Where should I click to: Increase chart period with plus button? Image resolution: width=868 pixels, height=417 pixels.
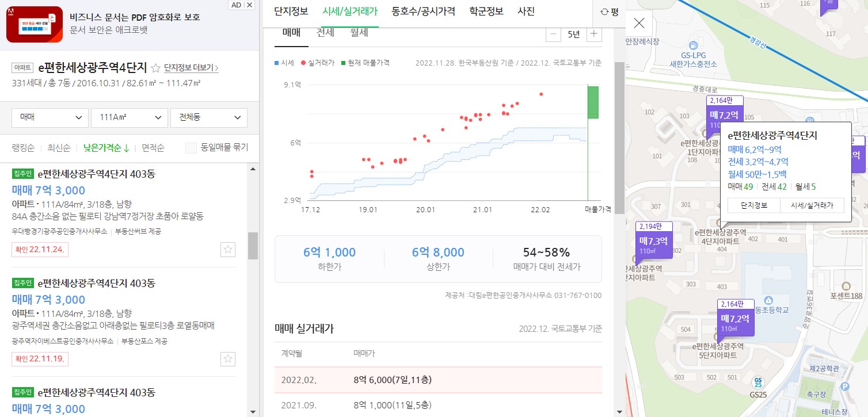[x=594, y=34]
